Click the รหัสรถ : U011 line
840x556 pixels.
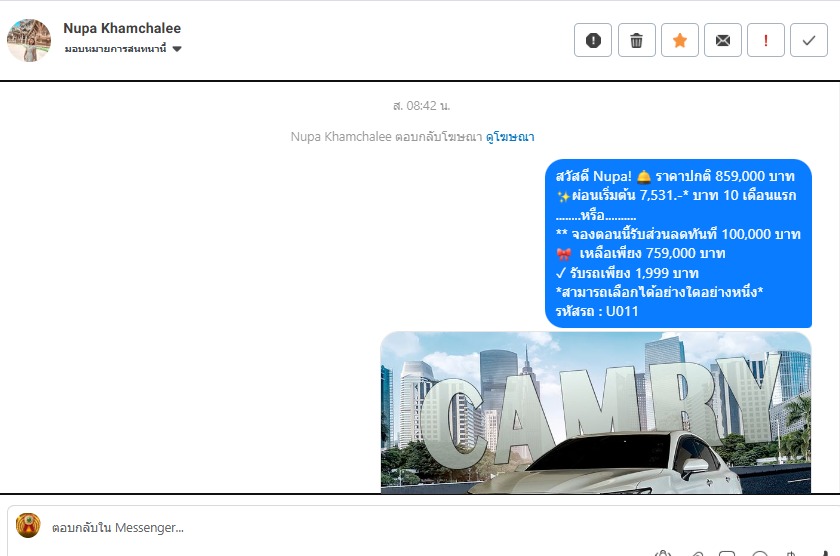597,311
